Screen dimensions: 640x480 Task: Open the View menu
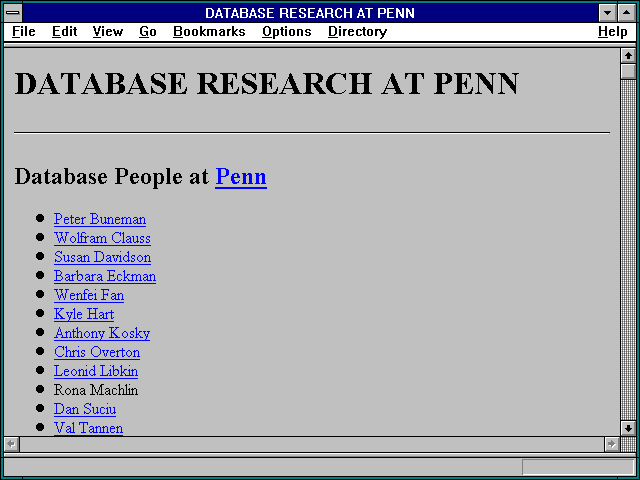point(108,32)
